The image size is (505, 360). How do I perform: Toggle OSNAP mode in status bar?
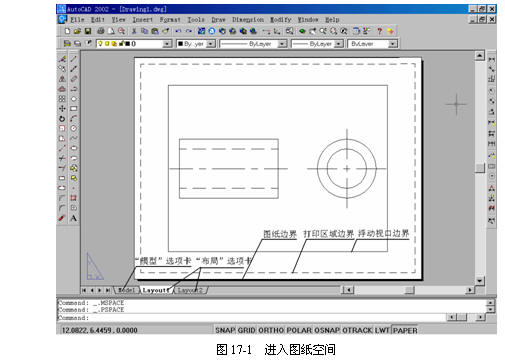click(x=327, y=330)
